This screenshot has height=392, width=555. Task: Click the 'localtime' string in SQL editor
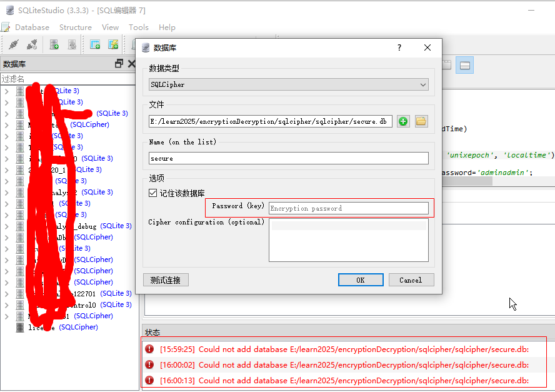click(x=526, y=155)
